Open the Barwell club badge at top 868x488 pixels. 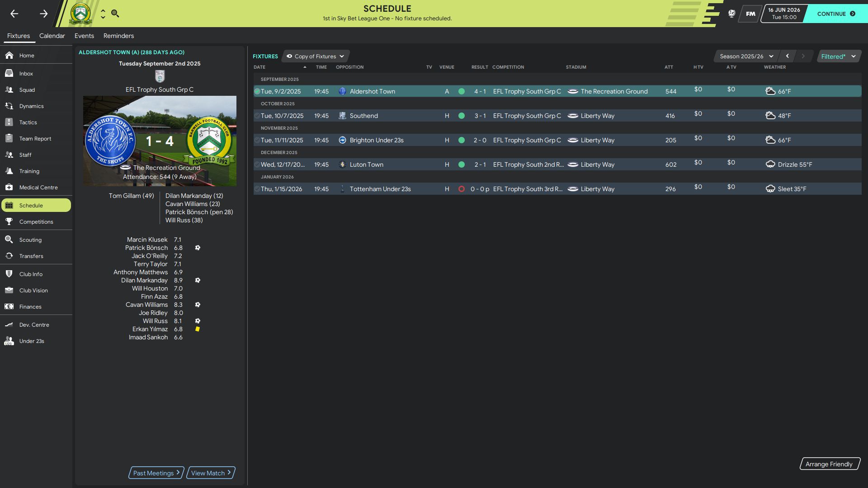point(80,14)
